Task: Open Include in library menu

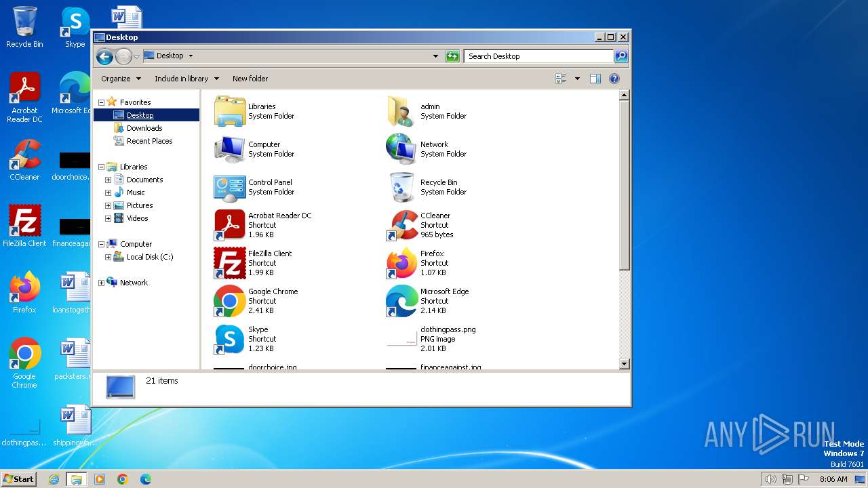Action: (x=186, y=79)
